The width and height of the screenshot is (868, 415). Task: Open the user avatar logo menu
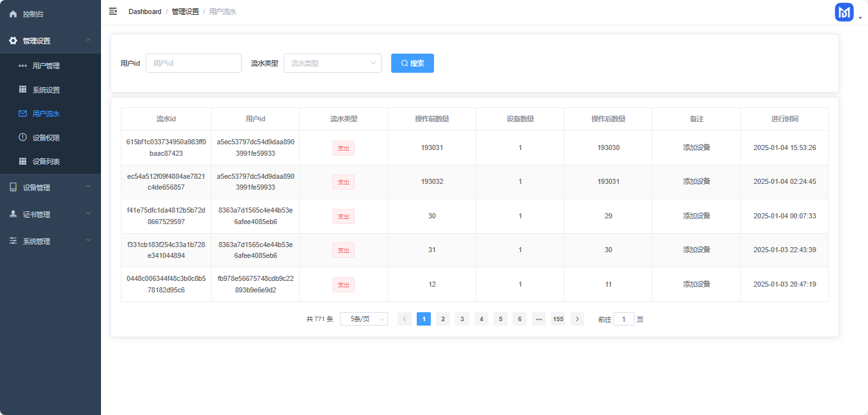[x=844, y=12]
